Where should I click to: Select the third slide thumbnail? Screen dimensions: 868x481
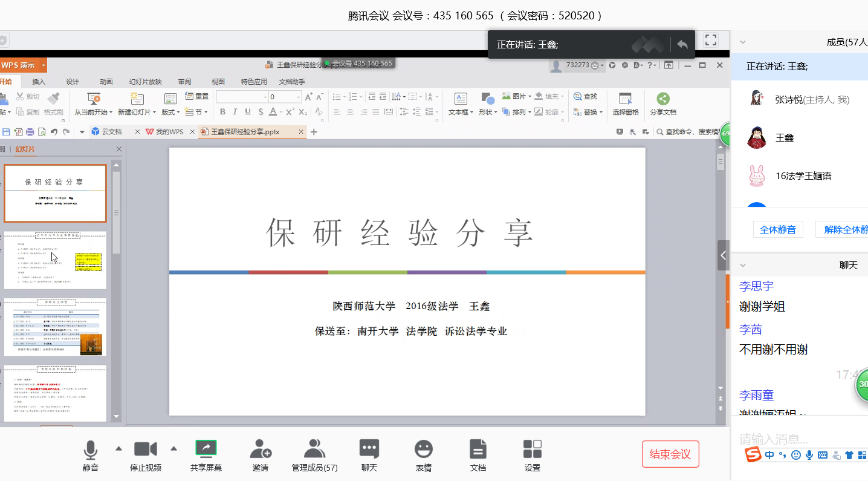point(55,327)
